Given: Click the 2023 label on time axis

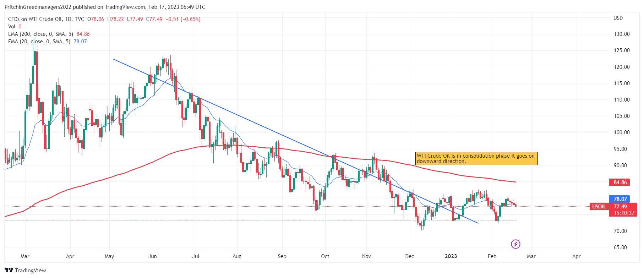Looking at the screenshot, I should click(451, 256).
